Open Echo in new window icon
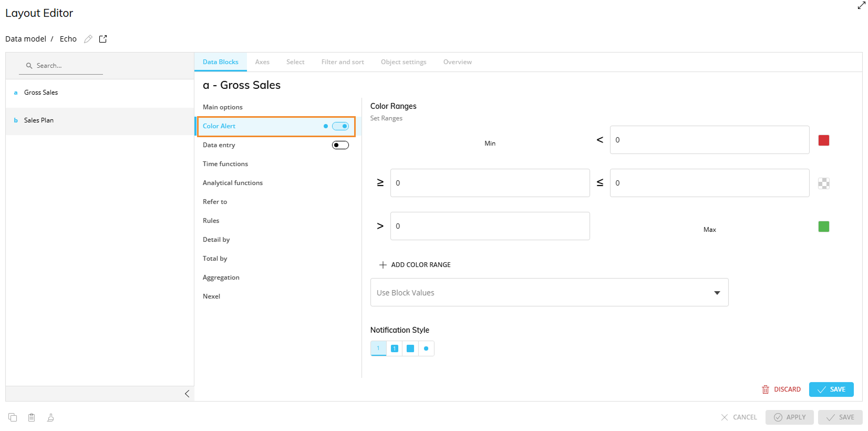The width and height of the screenshot is (868, 431). [x=103, y=39]
